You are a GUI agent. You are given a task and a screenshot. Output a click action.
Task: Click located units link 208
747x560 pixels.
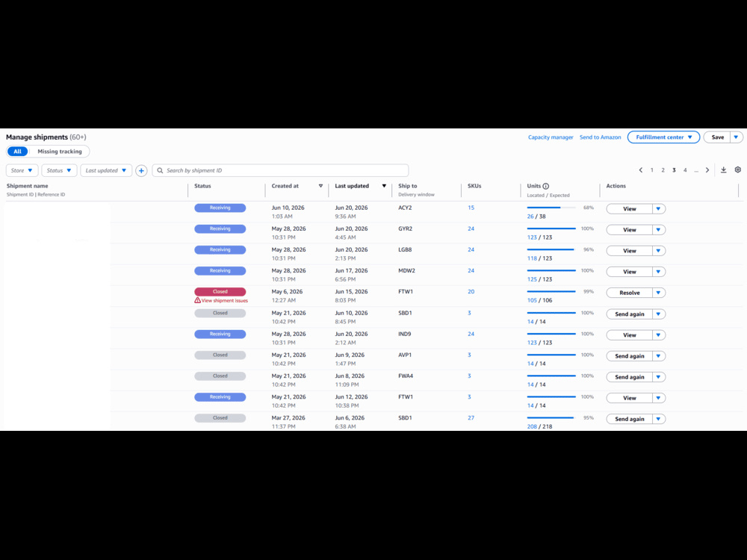532,426
